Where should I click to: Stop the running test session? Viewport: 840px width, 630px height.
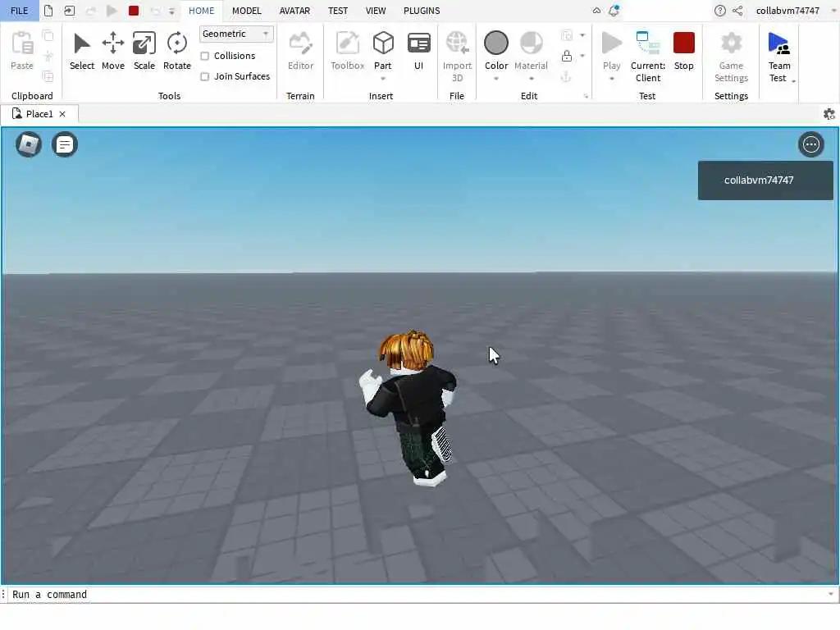[683, 51]
